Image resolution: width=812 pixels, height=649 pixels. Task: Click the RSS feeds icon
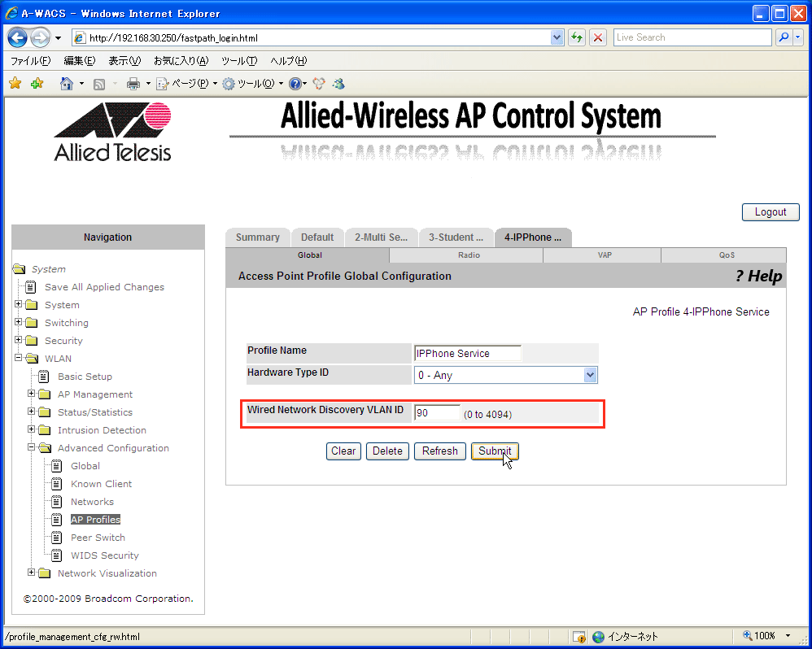(x=99, y=84)
